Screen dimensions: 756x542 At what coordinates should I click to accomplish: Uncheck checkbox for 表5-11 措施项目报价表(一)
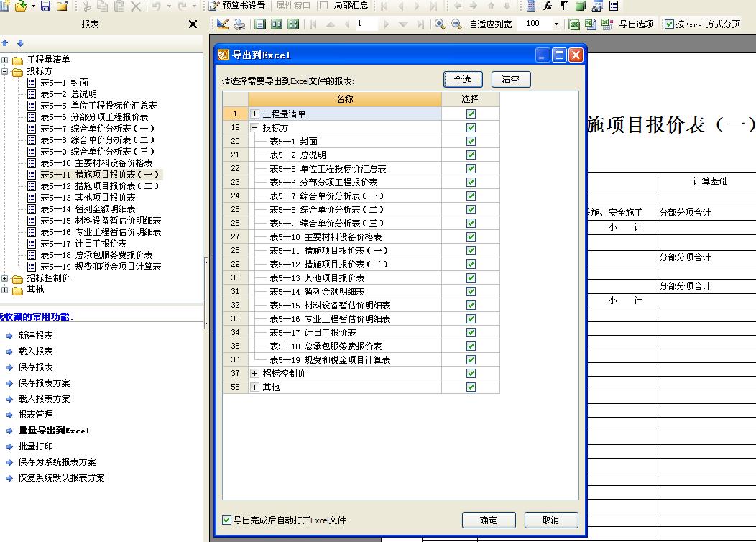[471, 251]
